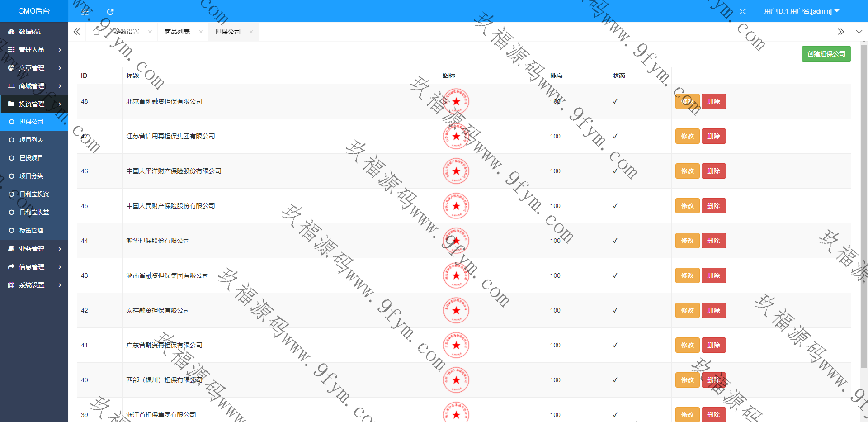Open 数据统计 dashboard in sidebar
The width and height of the screenshot is (868, 422).
31,32
